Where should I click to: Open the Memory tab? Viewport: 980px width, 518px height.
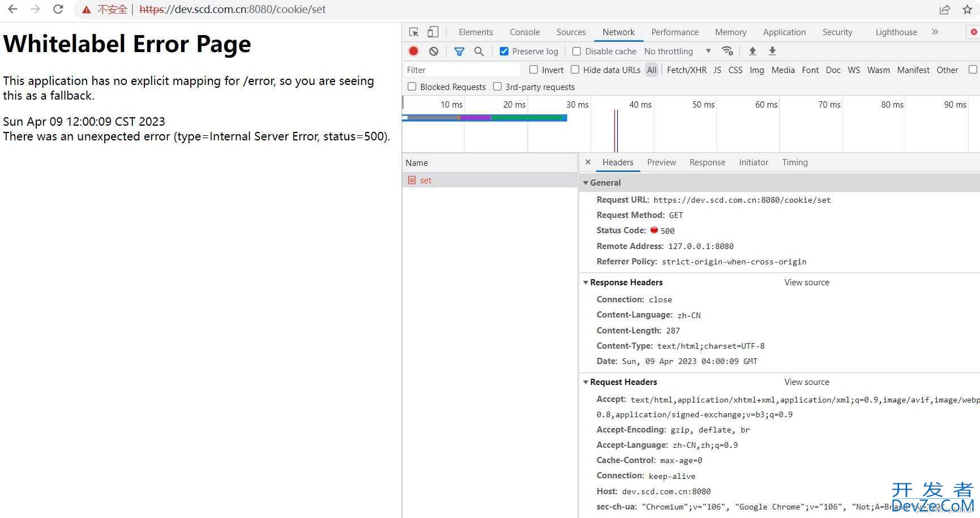(730, 32)
